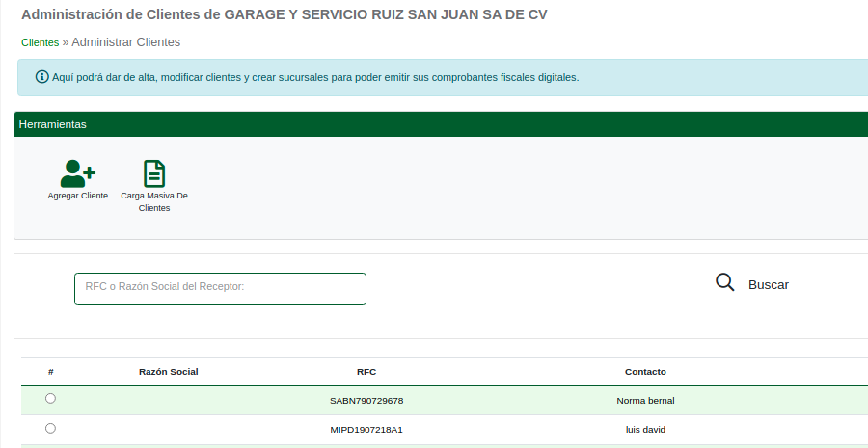Sort by RFC column header
The width and height of the screenshot is (868, 448).
pyautogui.click(x=366, y=372)
